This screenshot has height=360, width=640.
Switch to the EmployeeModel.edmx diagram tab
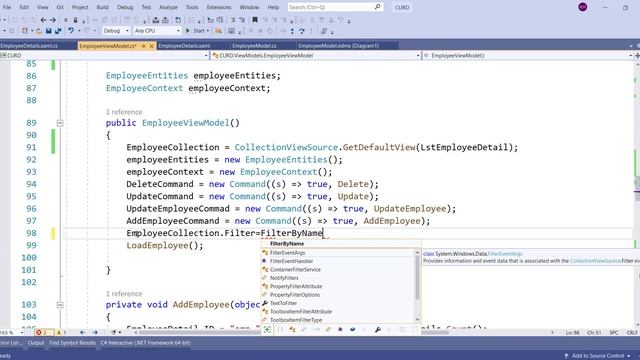click(339, 46)
